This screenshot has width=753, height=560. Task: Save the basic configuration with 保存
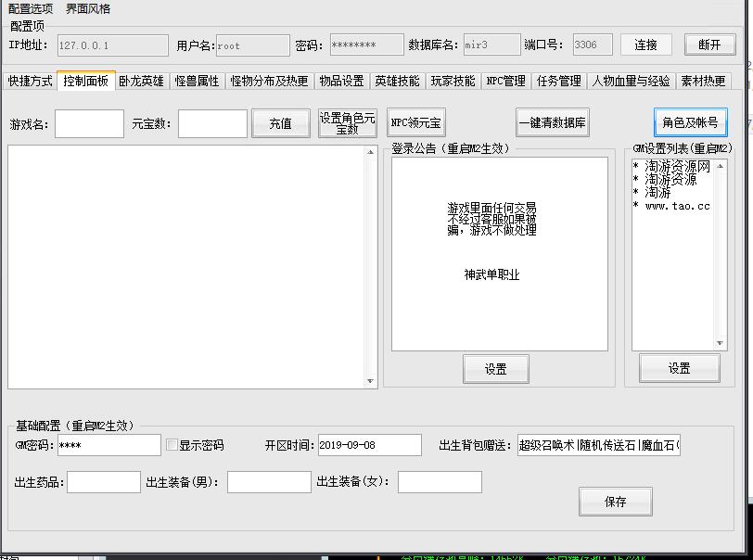point(615,502)
